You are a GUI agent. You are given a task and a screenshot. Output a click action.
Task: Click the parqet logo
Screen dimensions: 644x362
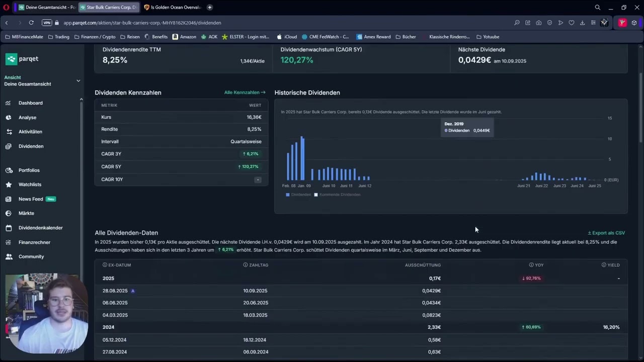[22, 59]
